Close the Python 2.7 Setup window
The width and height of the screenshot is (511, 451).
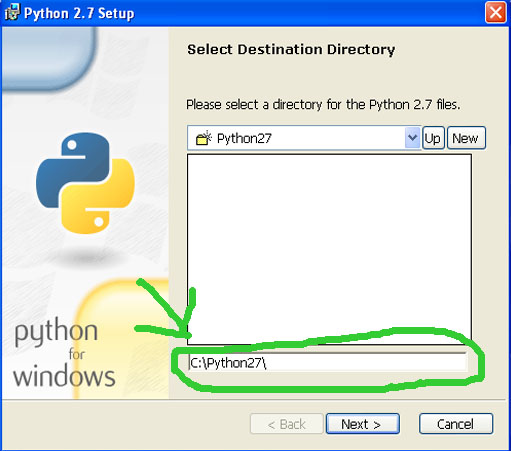[x=495, y=13]
